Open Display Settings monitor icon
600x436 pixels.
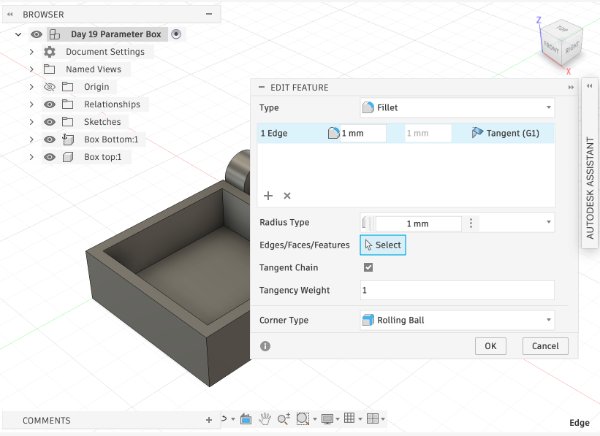(x=327, y=419)
